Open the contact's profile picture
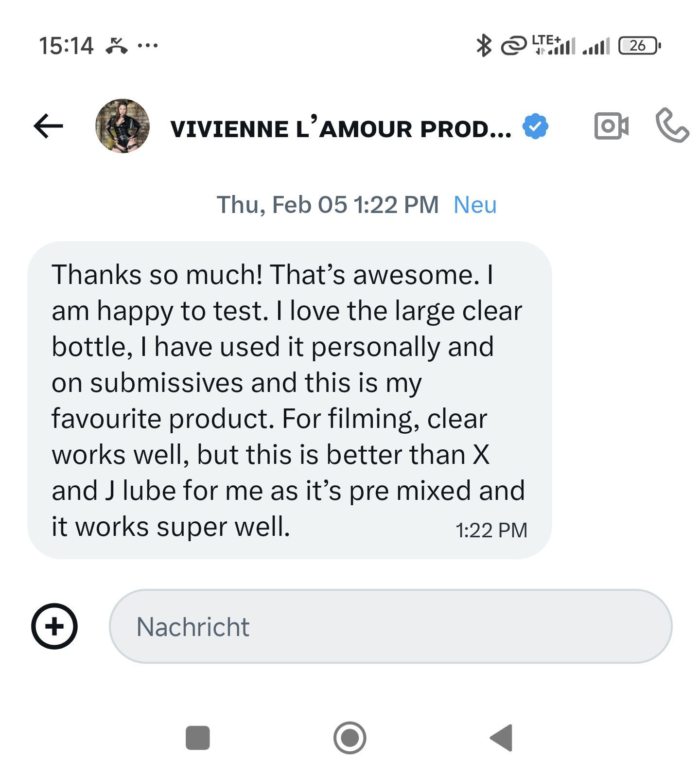The image size is (700, 778). 122,126
